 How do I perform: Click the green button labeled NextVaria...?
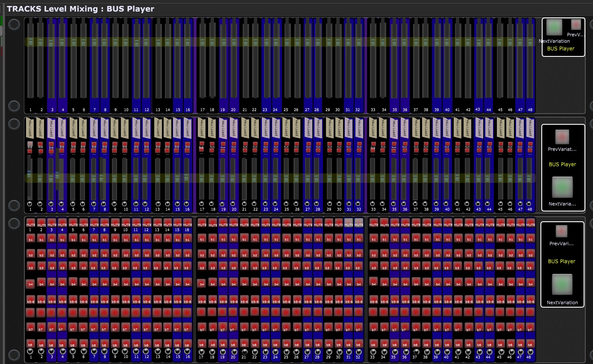[x=562, y=187]
